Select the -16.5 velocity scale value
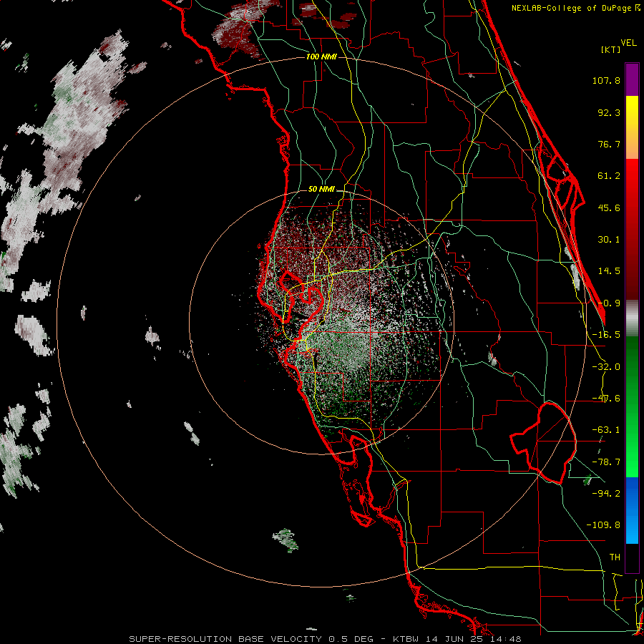The height and width of the screenshot is (644, 644). click(606, 335)
